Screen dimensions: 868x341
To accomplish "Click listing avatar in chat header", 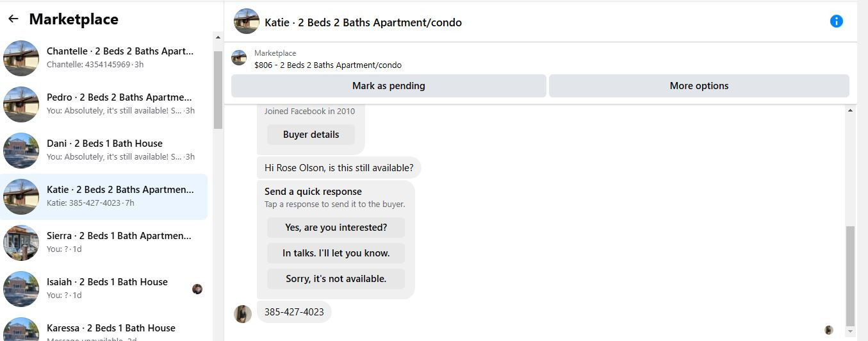I will [247, 22].
